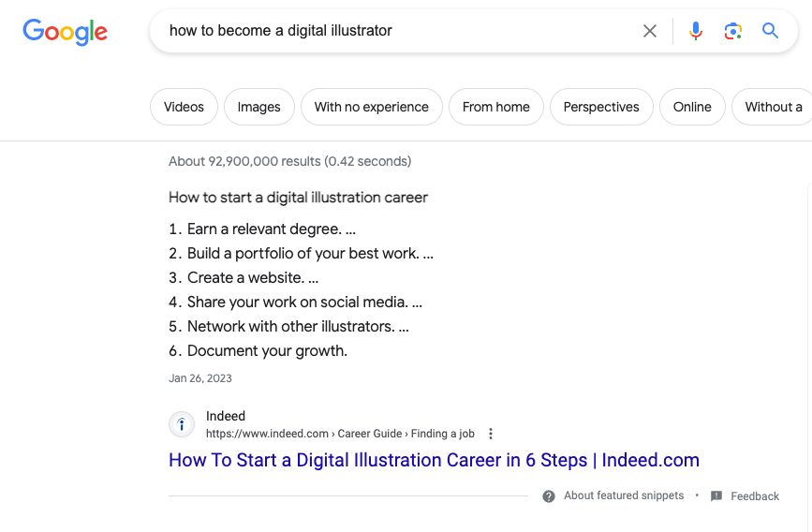Select the partially visible Without a chip
The height and width of the screenshot is (532, 812).
[x=772, y=107]
